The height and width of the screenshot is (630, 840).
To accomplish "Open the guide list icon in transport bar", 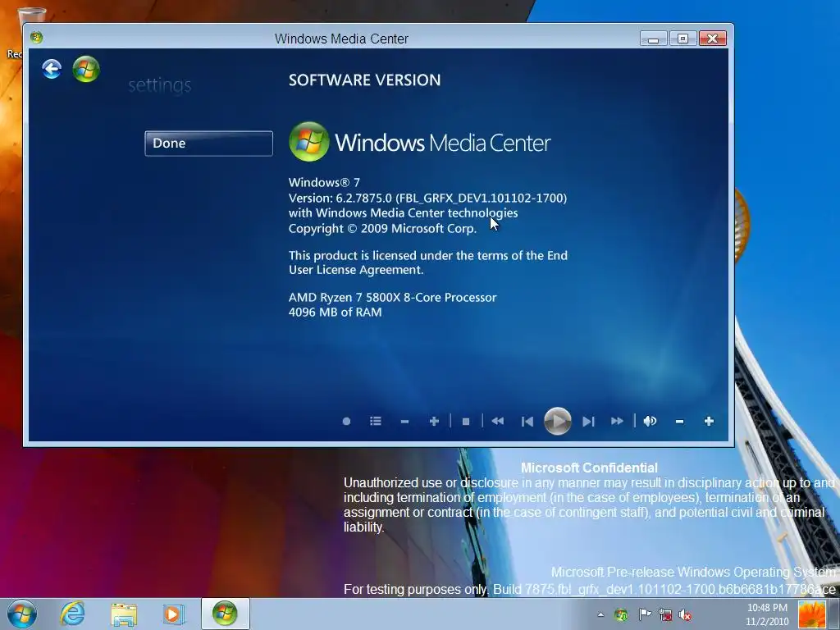I will [376, 421].
